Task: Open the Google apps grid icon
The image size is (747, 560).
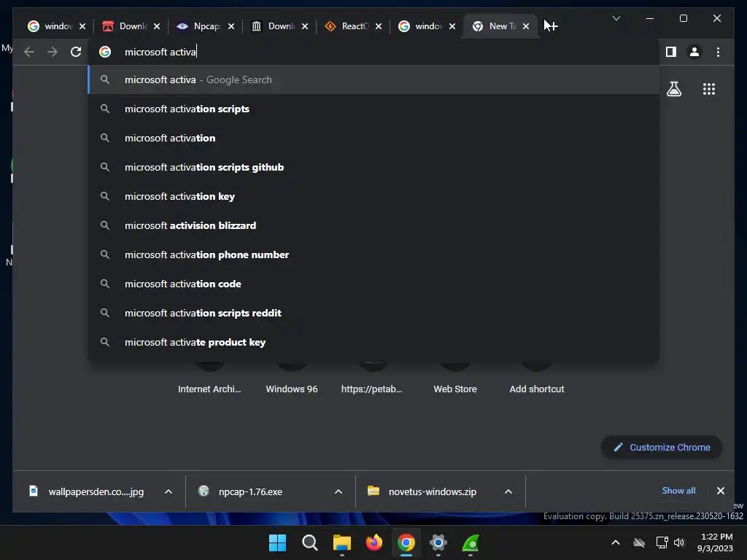Action: point(709,89)
